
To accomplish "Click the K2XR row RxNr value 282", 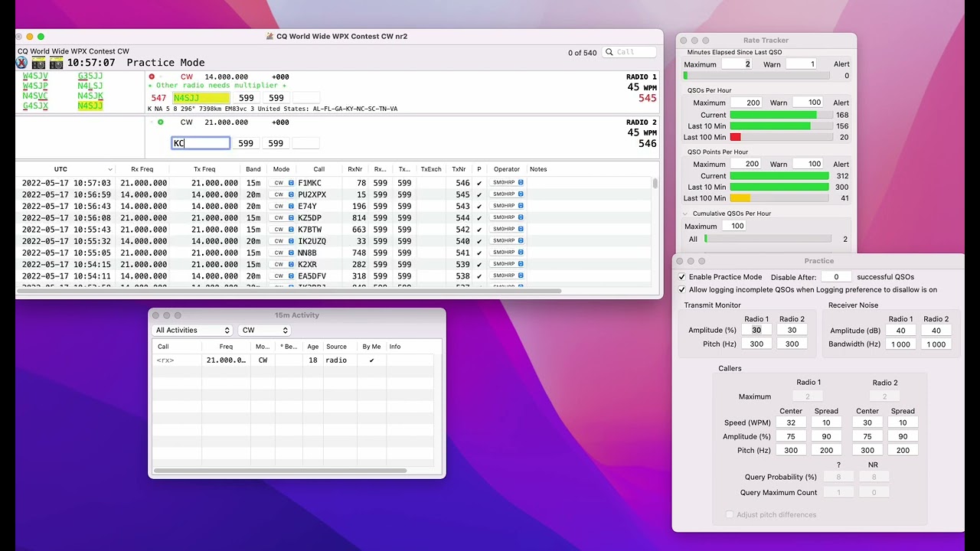I will [358, 265].
